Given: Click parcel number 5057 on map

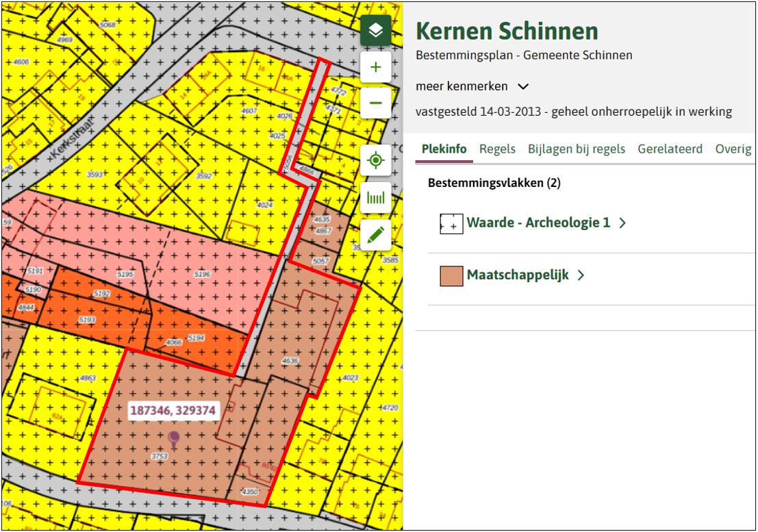Looking at the screenshot, I should click(320, 261).
